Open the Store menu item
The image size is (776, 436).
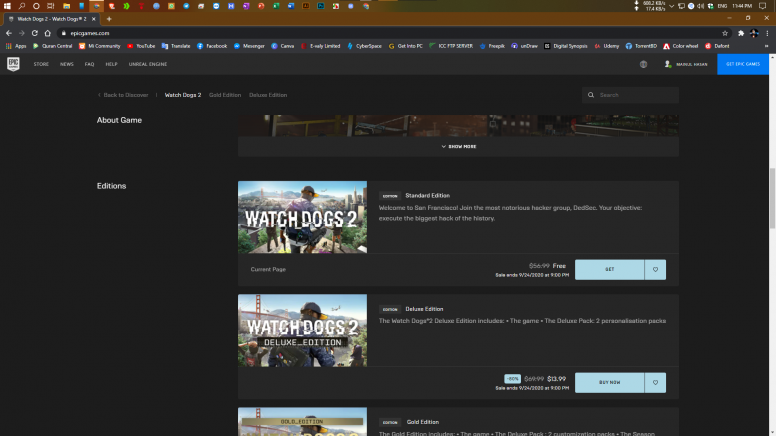(x=41, y=64)
